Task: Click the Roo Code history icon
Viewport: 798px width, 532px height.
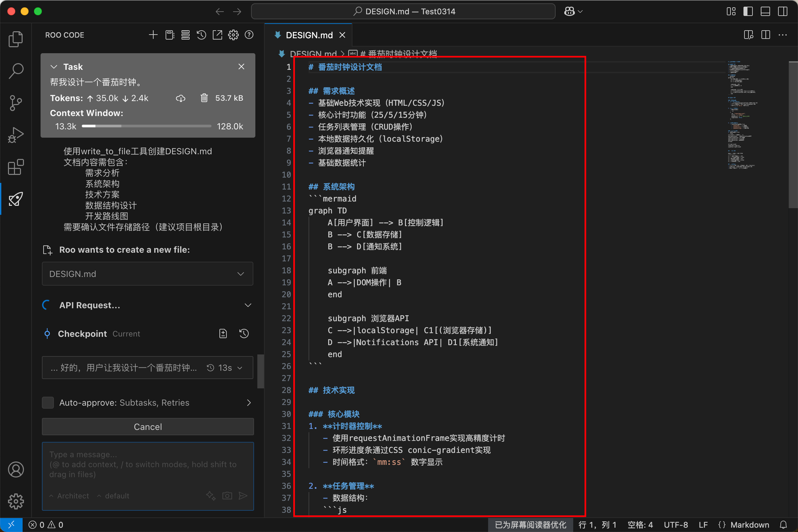Action: coord(201,35)
